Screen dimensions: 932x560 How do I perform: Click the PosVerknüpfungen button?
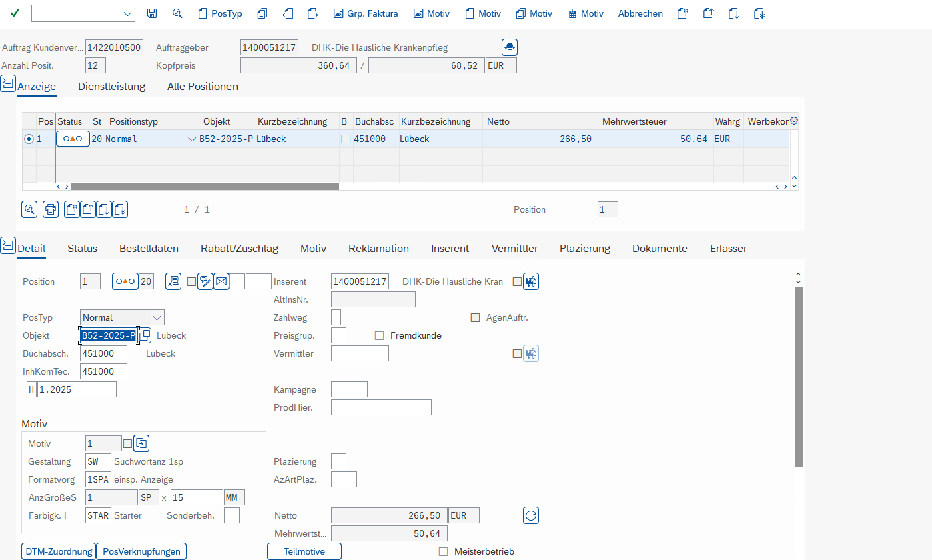pos(141,551)
